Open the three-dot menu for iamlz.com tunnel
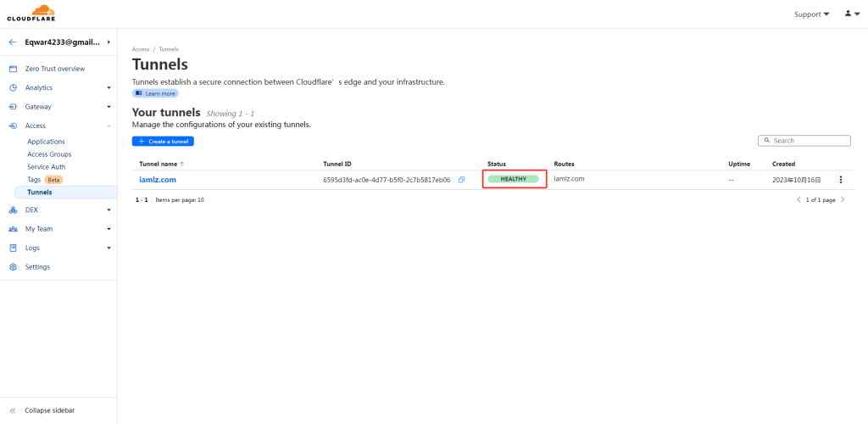868x424 pixels. point(841,180)
